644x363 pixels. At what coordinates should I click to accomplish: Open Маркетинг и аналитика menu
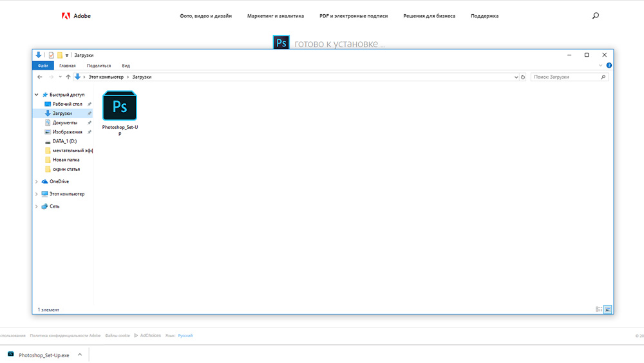276,16
